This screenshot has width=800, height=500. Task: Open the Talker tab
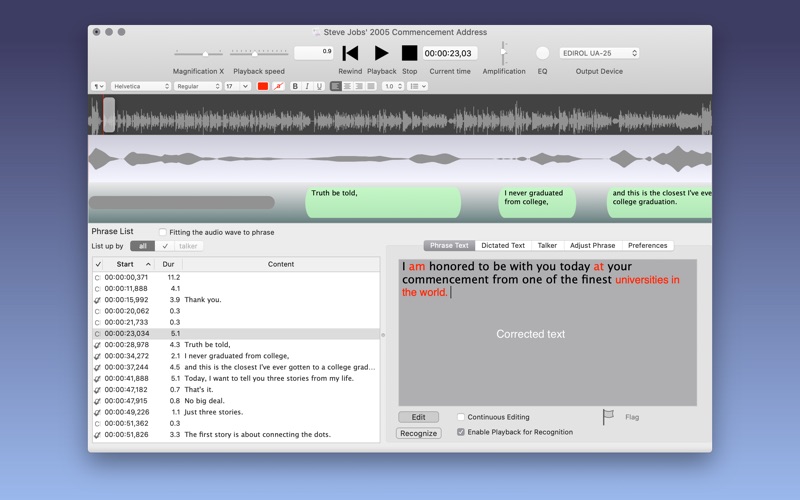point(547,245)
